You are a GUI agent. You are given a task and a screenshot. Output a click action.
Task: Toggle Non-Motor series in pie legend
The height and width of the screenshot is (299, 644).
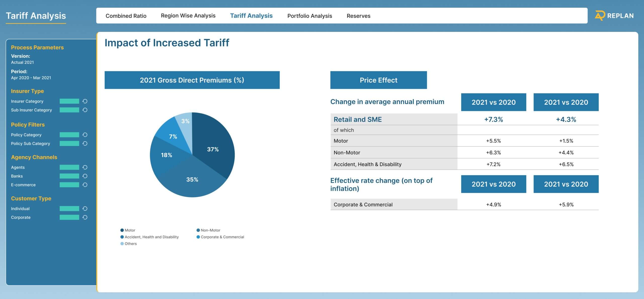[x=208, y=230]
